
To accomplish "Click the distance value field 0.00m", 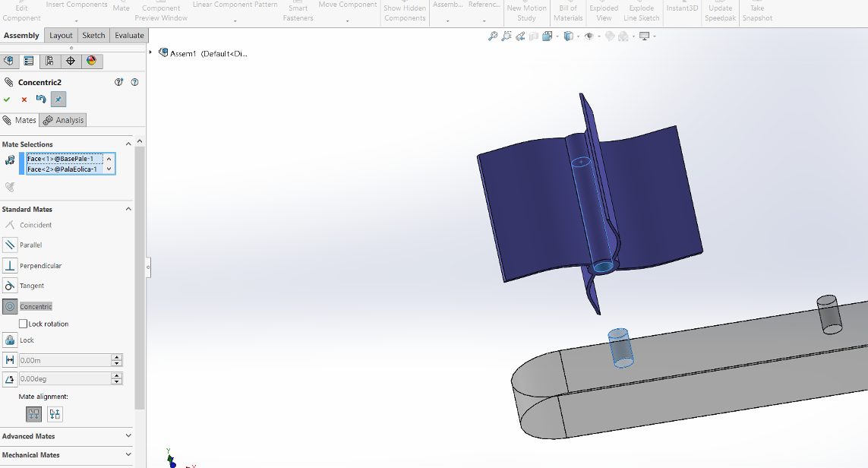I will click(x=65, y=360).
